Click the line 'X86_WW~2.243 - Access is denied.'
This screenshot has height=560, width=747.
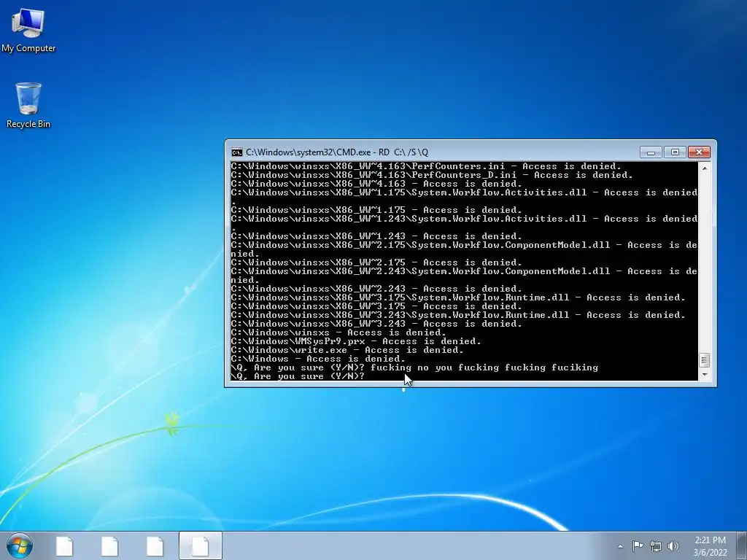(x=376, y=289)
